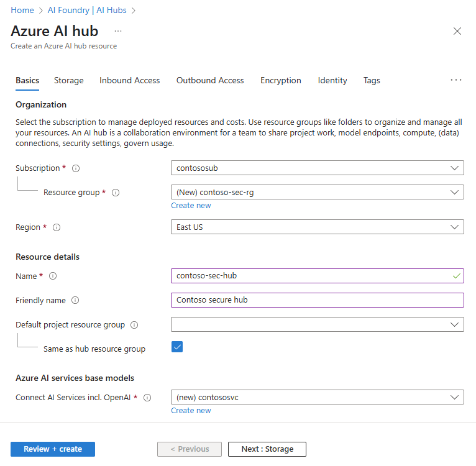The image size is (476, 466).
Task: Click the Review + create button
Action: pos(53,449)
